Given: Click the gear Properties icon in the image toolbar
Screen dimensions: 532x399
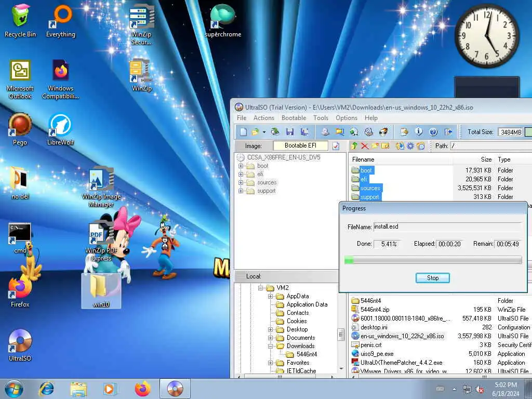Looking at the screenshot, I should point(410,146).
